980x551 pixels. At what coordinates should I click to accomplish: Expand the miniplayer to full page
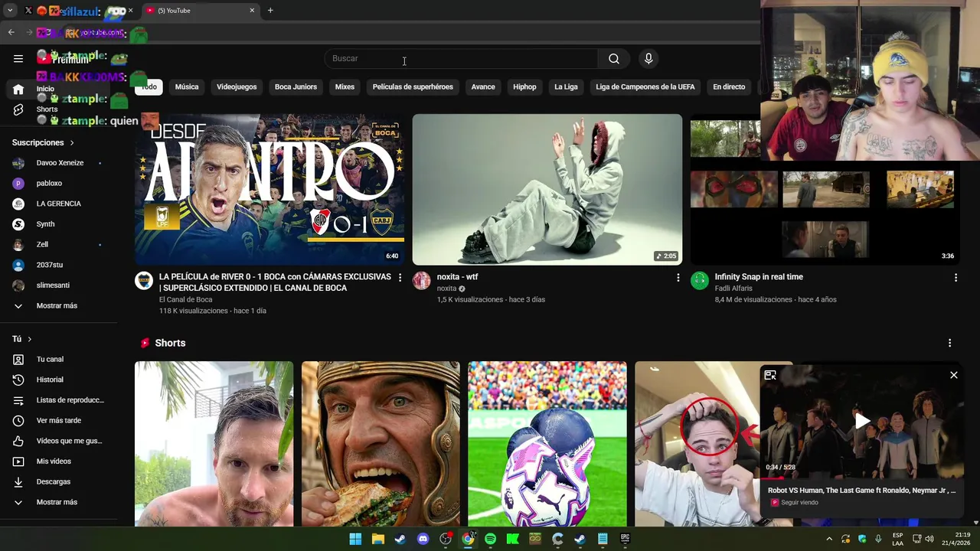(x=770, y=375)
